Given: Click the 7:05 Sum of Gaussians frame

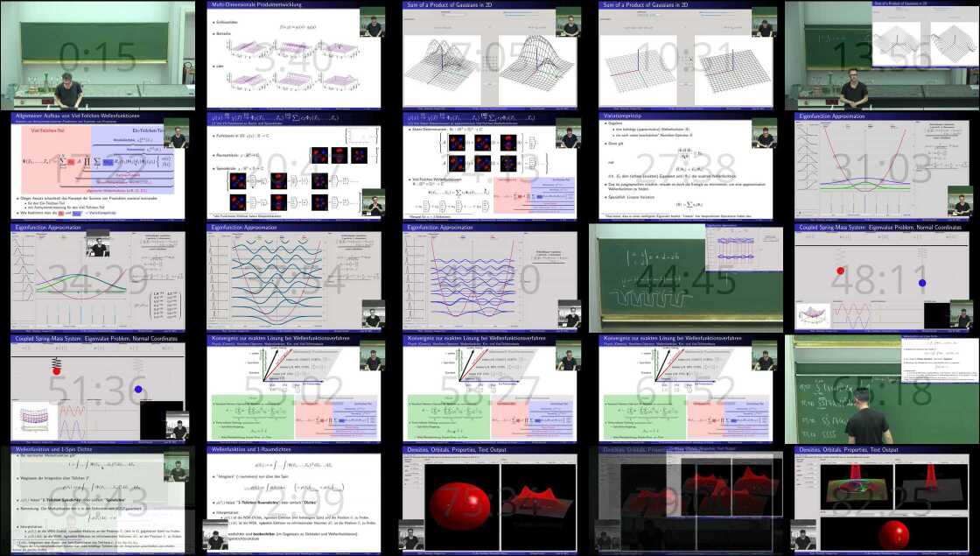Looking at the screenshot, I should (489, 55).
